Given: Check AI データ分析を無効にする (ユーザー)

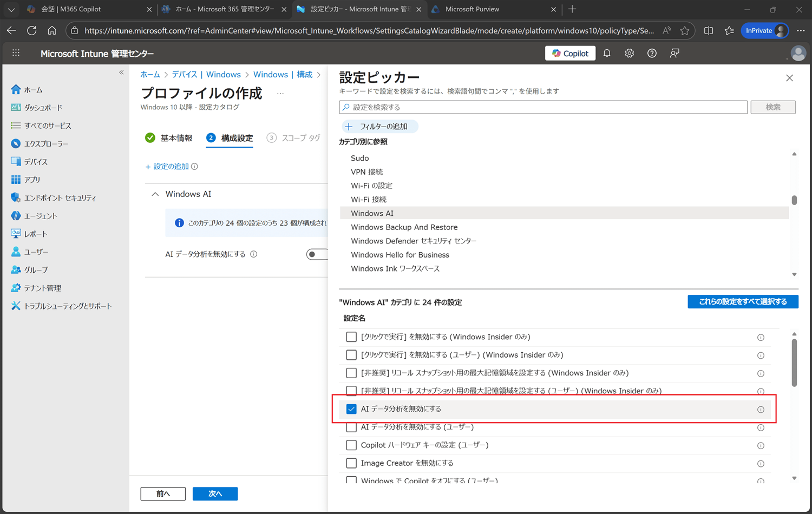Looking at the screenshot, I should coord(351,427).
